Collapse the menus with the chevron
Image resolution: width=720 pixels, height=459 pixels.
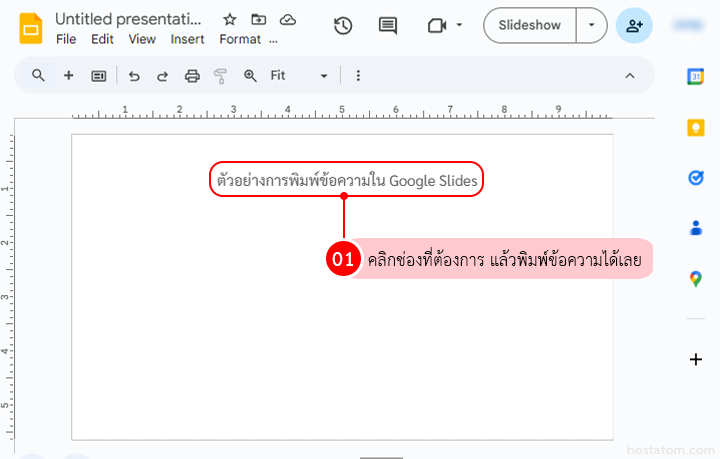630,76
